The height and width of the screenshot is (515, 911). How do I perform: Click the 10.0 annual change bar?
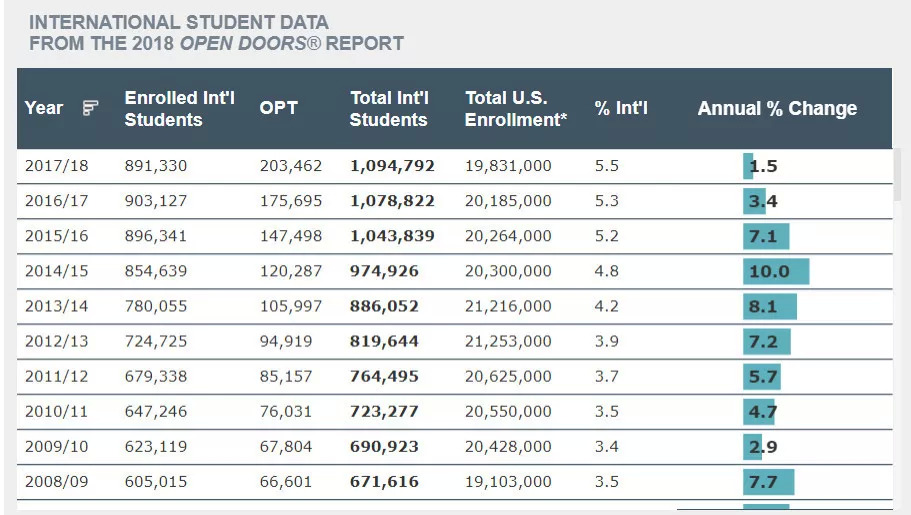pyautogui.click(x=776, y=271)
